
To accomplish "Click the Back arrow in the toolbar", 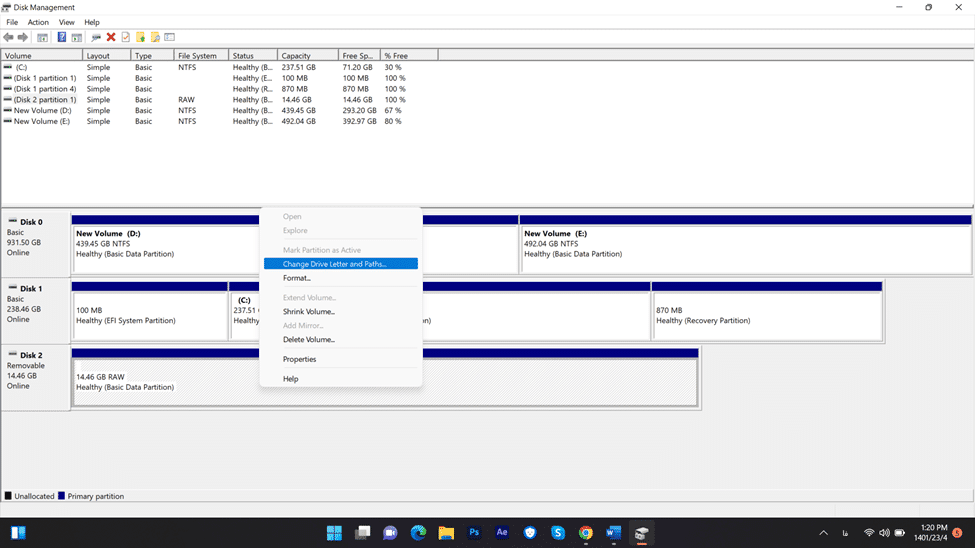I will tap(8, 37).
